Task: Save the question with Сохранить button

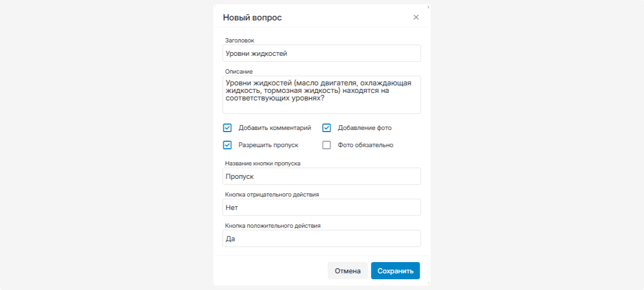Action: (x=396, y=271)
